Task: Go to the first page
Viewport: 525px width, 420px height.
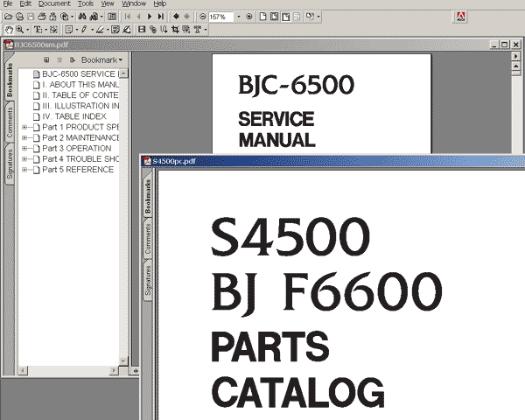Action: tap(128, 17)
